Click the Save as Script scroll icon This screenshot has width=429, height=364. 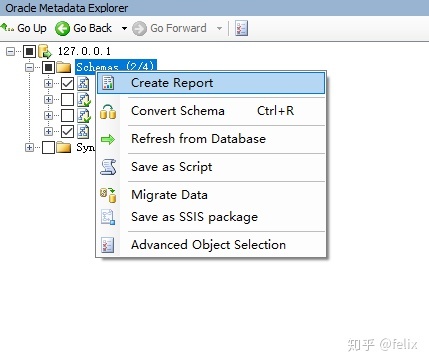coord(108,167)
